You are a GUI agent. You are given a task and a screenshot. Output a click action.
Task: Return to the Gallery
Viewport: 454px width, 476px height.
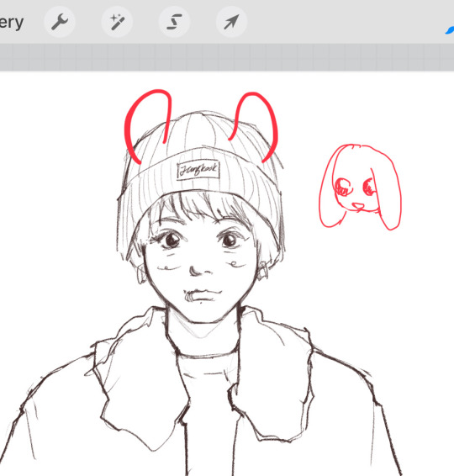(12, 23)
